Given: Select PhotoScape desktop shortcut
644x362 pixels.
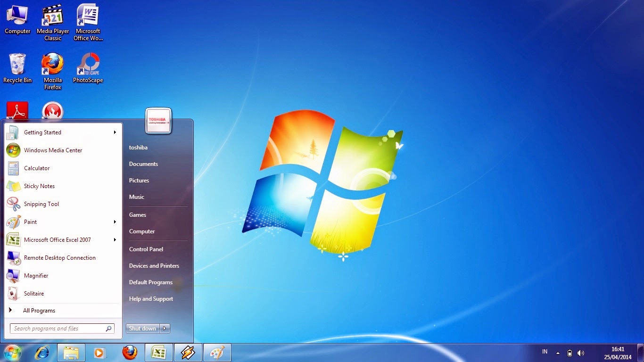Looking at the screenshot, I should (88, 68).
